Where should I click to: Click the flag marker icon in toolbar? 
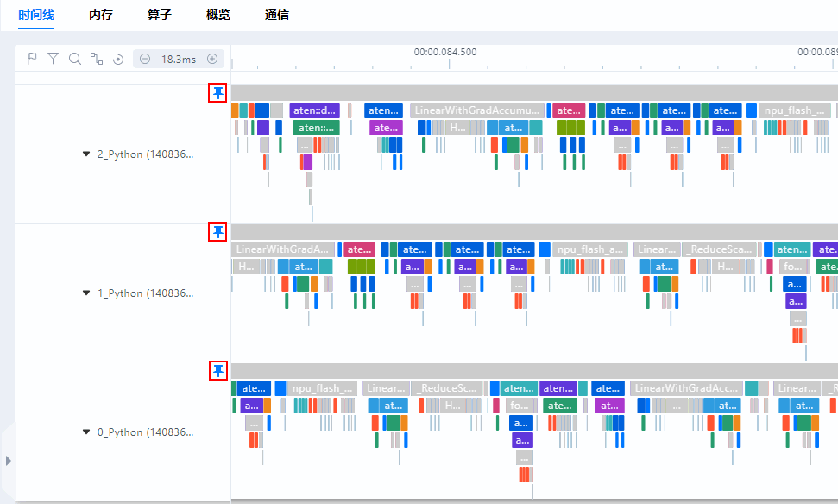pos(32,59)
